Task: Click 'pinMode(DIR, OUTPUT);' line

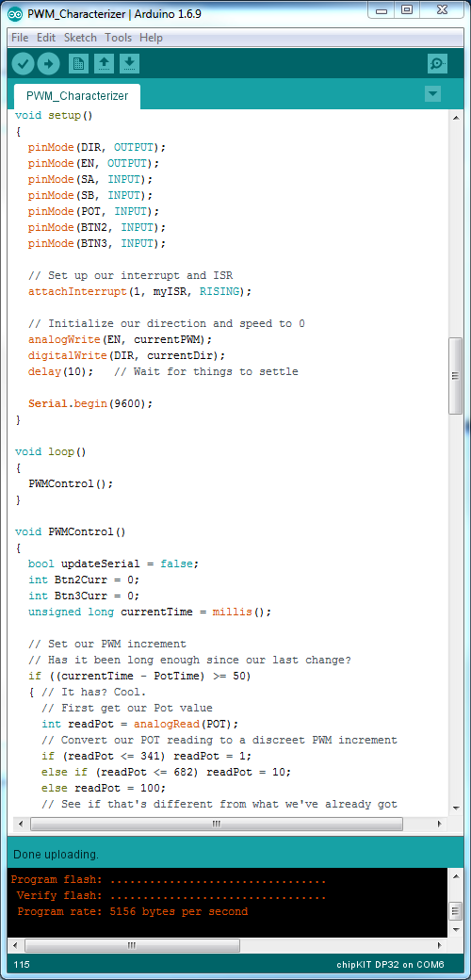Action: coord(97,148)
